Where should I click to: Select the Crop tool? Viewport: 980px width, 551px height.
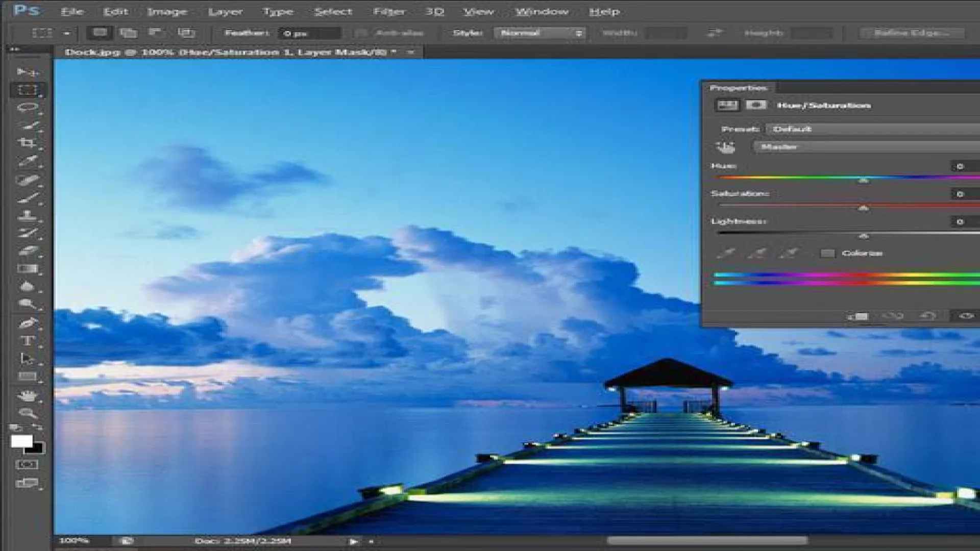(27, 143)
